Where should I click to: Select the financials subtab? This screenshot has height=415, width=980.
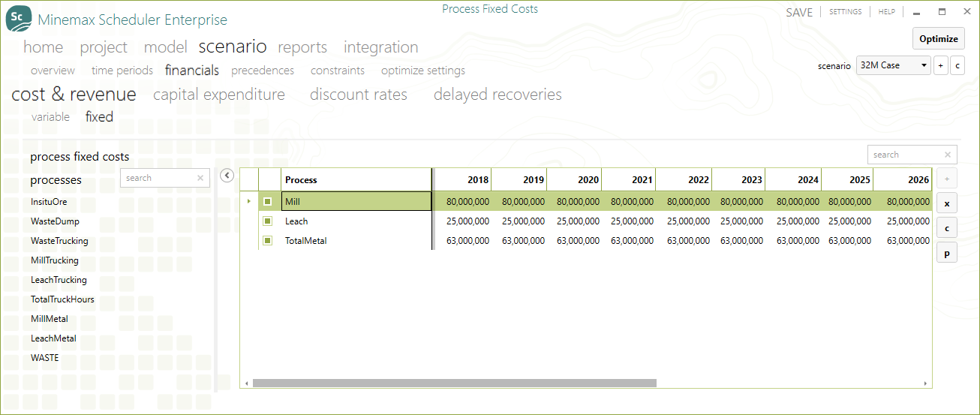(x=192, y=71)
